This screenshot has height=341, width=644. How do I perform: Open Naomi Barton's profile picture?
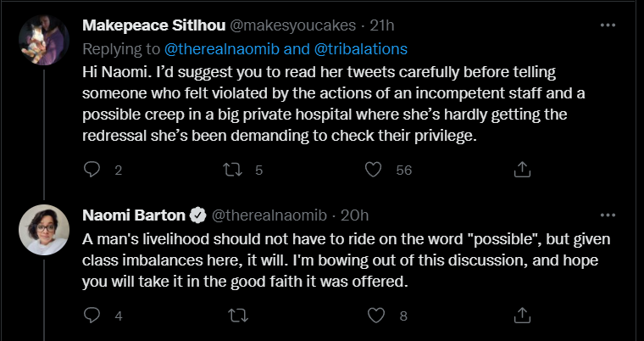(x=43, y=230)
